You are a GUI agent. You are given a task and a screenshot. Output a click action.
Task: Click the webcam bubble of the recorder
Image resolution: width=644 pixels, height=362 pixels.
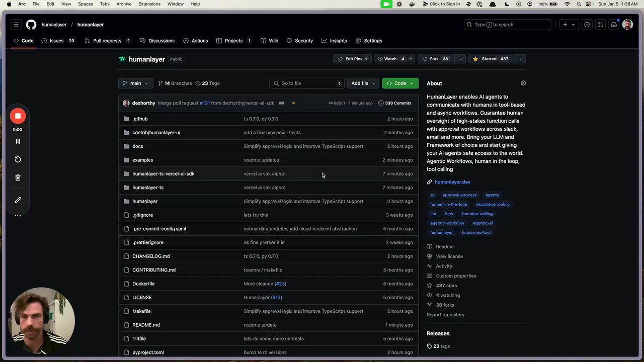41,321
